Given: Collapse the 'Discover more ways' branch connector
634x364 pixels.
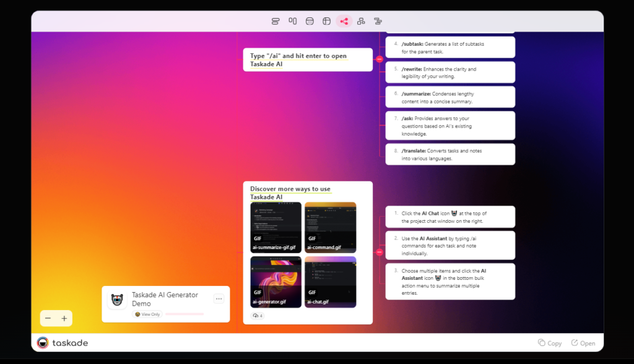Looking at the screenshot, I should [x=380, y=252].
